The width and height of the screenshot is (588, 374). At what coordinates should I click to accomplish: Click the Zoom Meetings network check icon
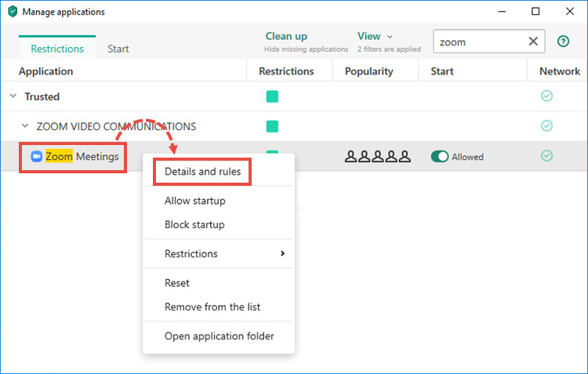546,156
